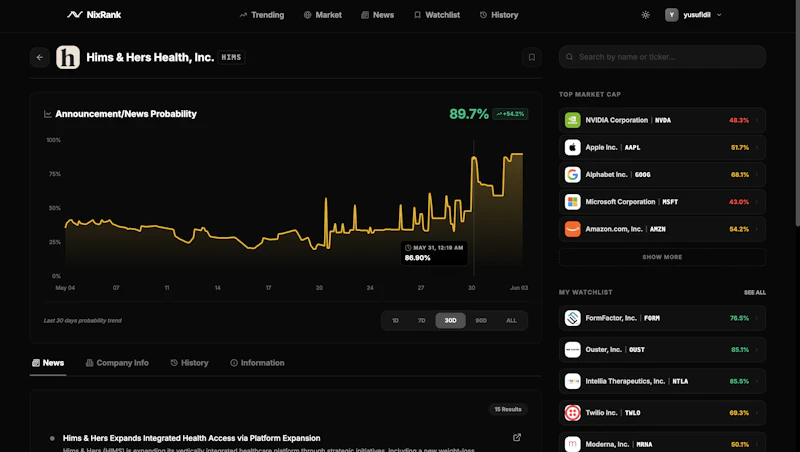
Task: Click the FormFactor logo icon
Action: pos(572,318)
